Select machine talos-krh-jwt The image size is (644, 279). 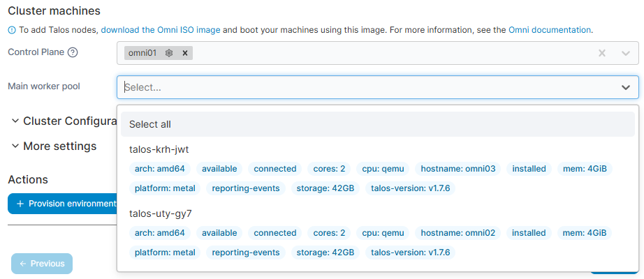point(159,149)
